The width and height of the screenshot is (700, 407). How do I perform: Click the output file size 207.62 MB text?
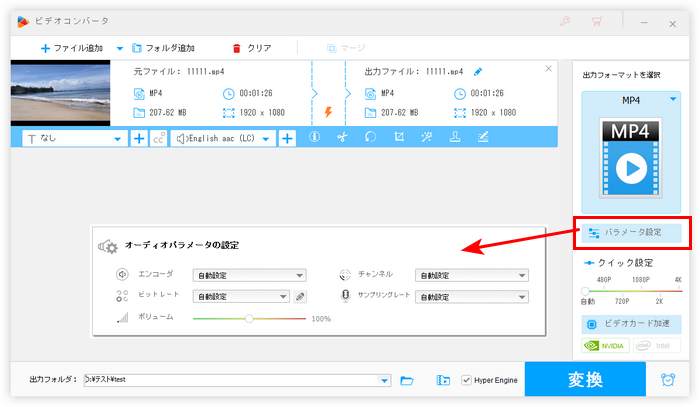tap(400, 112)
